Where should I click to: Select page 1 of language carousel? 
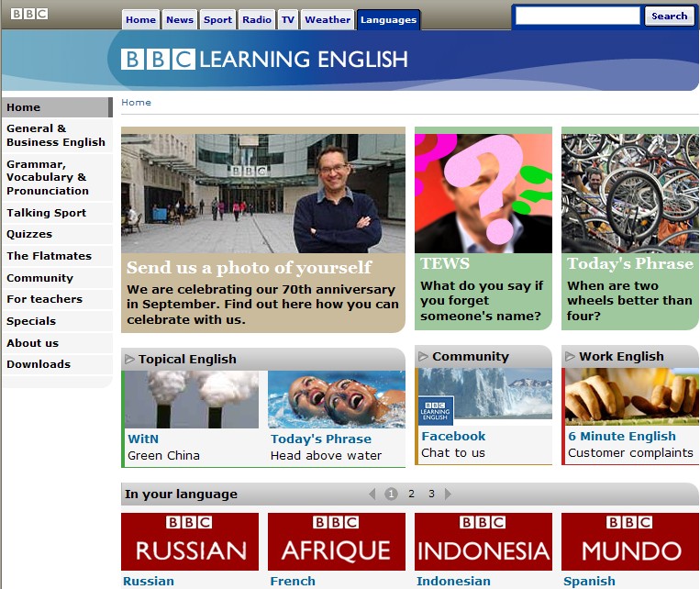(392, 494)
